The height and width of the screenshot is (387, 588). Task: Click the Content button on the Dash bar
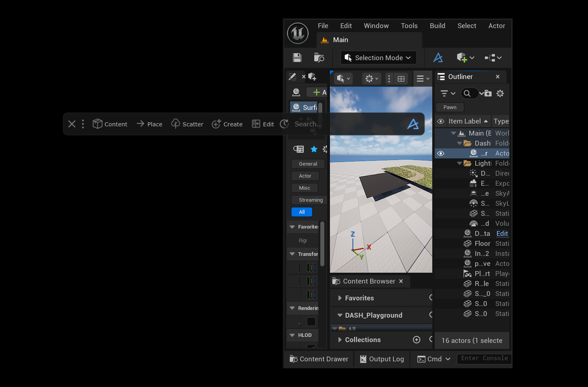tap(110, 124)
